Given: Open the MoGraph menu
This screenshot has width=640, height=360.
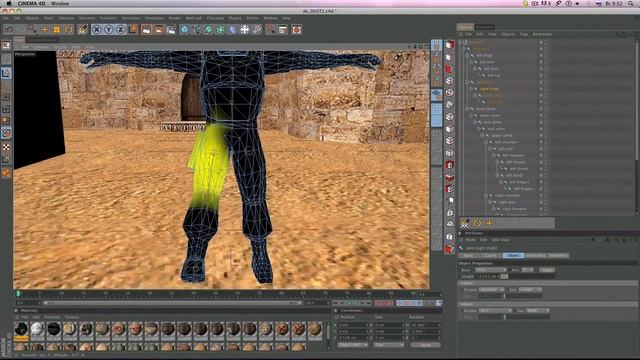Looking at the screenshot, I should pyautogui.click(x=193, y=18).
